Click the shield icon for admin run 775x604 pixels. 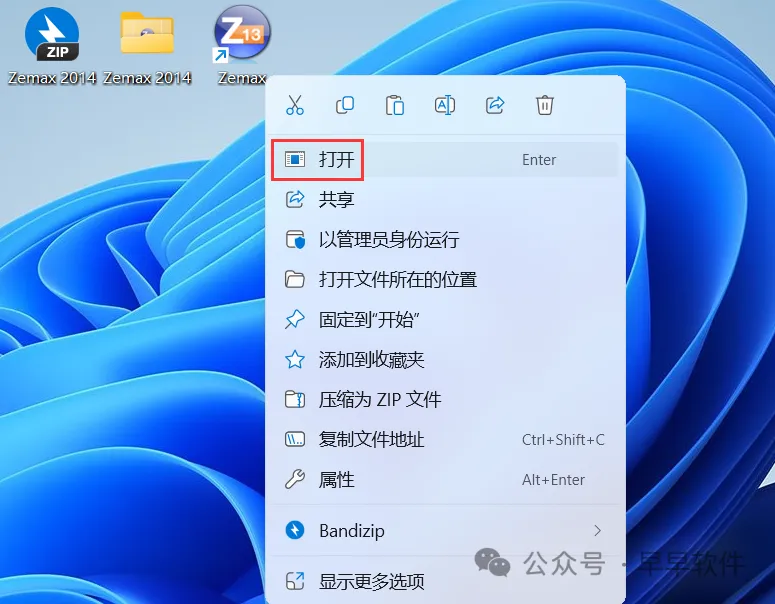(295, 239)
